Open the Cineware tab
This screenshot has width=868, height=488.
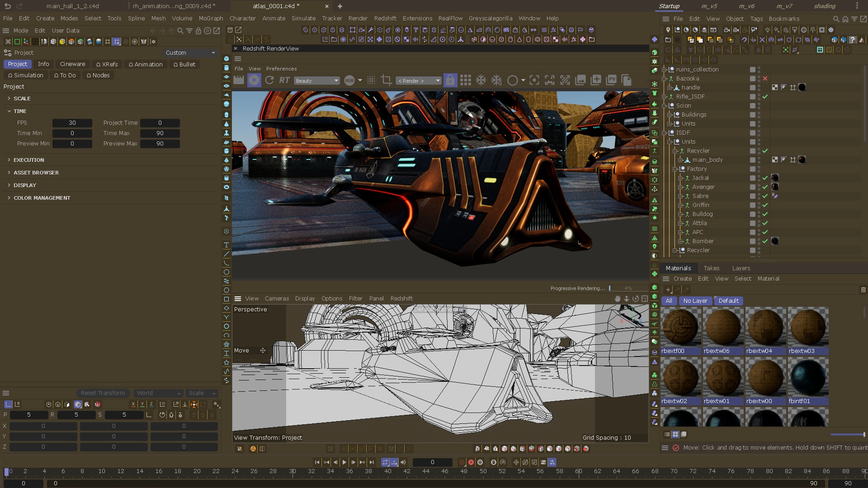pos(72,64)
